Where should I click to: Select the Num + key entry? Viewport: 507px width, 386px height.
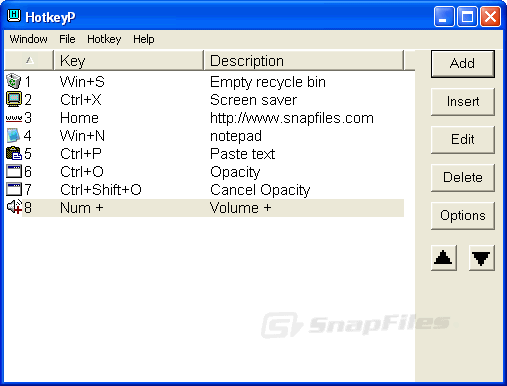coord(82,208)
